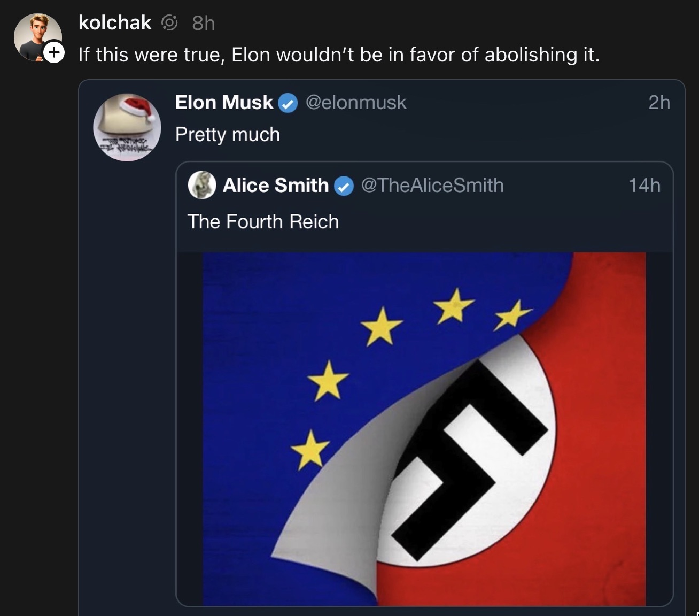This screenshot has width=699, height=616.
Task: Open the 2h timestamp on Elon's tweet
Action: tap(659, 103)
